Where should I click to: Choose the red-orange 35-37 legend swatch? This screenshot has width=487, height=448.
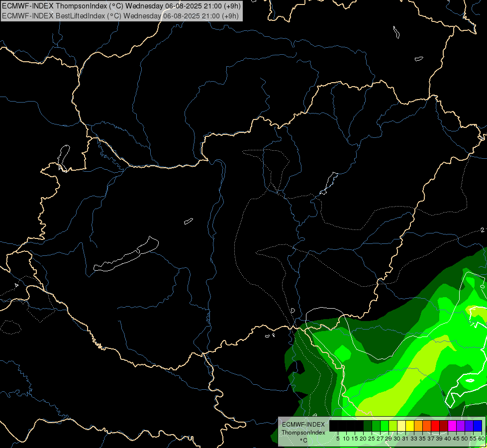[x=427, y=426]
